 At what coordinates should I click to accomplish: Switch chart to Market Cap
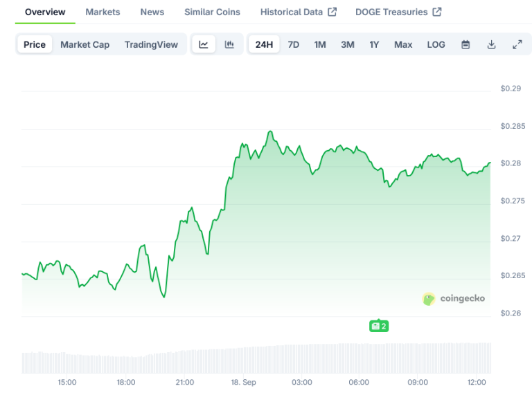point(85,44)
